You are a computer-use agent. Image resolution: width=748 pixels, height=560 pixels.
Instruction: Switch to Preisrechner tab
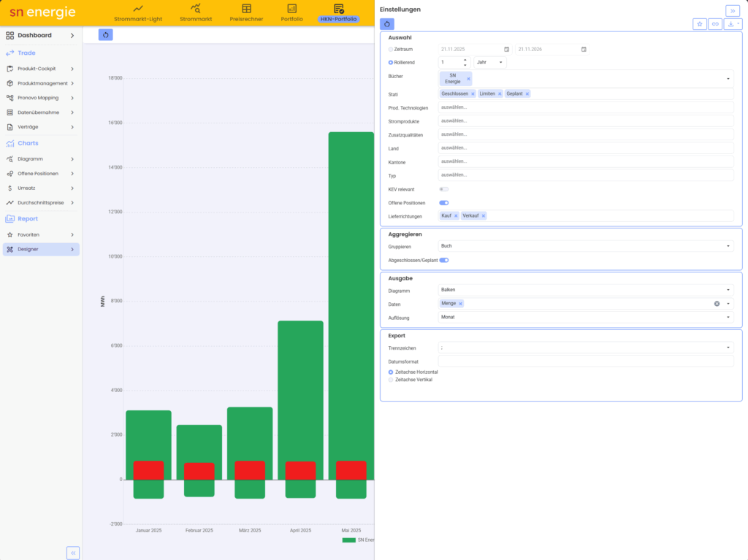[x=246, y=13]
